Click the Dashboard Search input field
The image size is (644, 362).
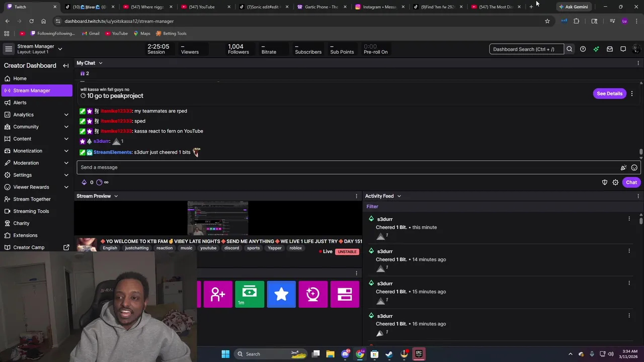pos(526,49)
